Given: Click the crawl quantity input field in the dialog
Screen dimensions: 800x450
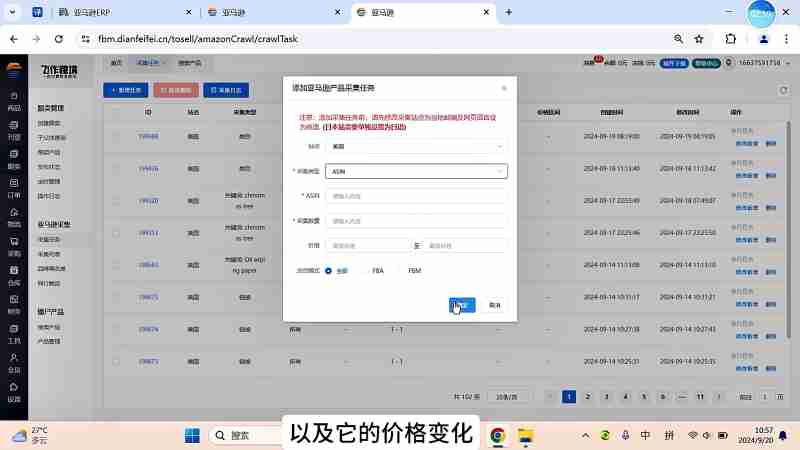Looking at the screenshot, I should (x=416, y=221).
